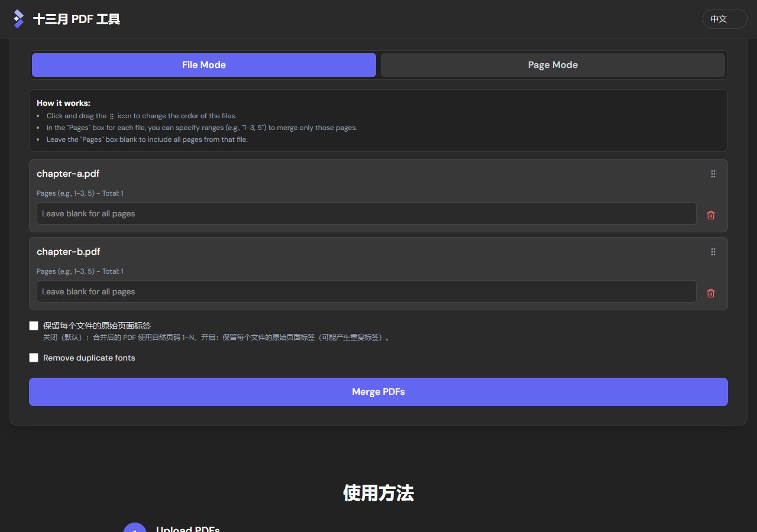This screenshot has height=532, width=757.
Task: Click the Remove duplicate fonts label
Action: tap(89, 358)
